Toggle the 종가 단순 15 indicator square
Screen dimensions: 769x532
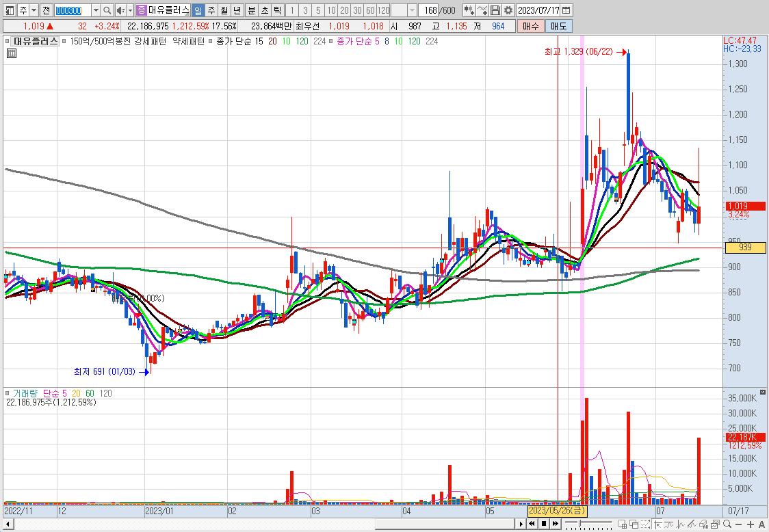coord(211,42)
